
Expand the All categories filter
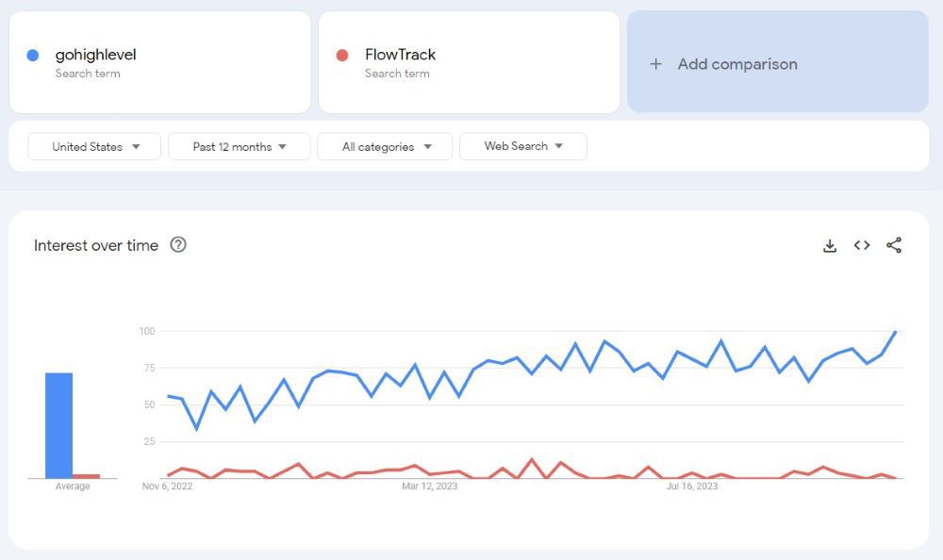pos(385,146)
